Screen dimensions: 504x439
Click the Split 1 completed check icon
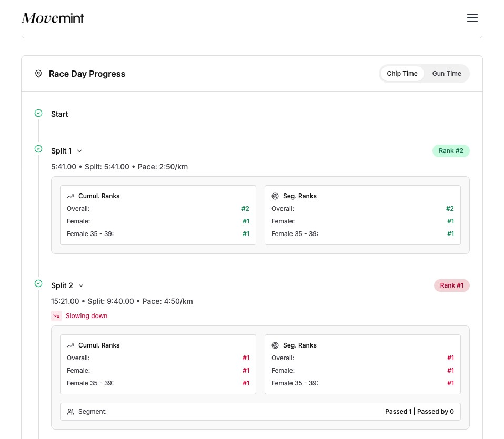[x=38, y=149]
